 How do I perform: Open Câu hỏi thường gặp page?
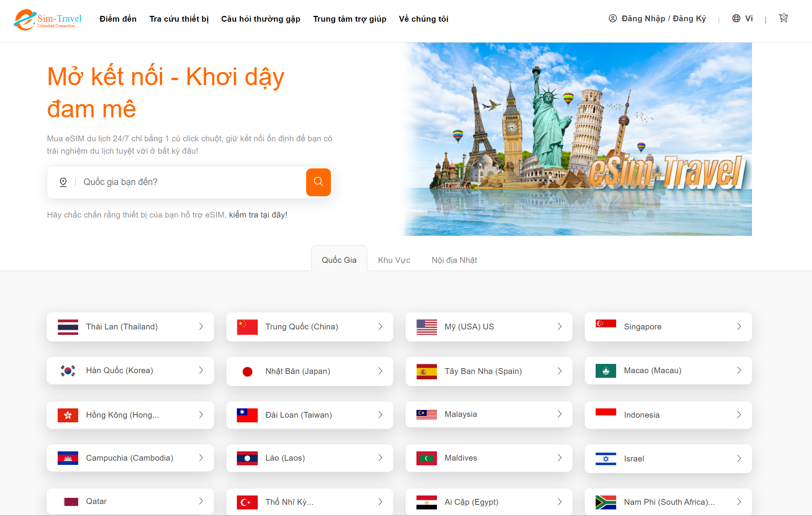point(261,19)
